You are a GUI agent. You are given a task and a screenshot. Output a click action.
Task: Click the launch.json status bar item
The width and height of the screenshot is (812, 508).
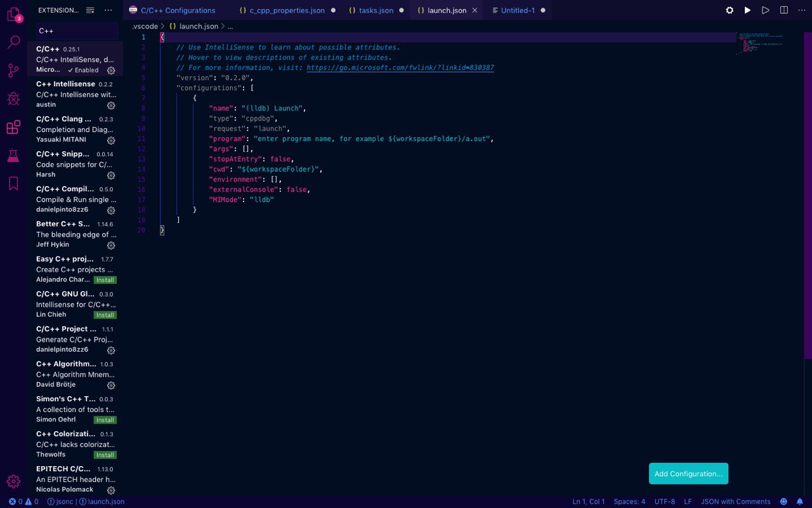[102, 502]
